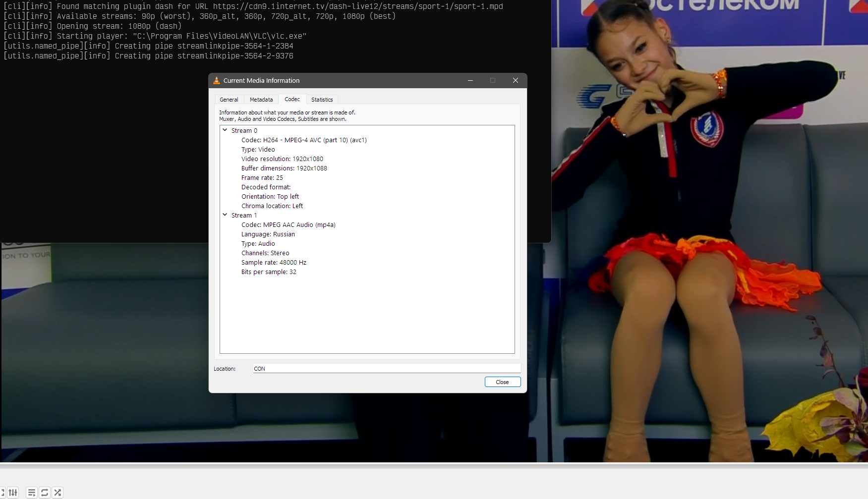Image resolution: width=868 pixels, height=499 pixels.
Task: Toggle shuffle/random playback
Action: pos(58,493)
